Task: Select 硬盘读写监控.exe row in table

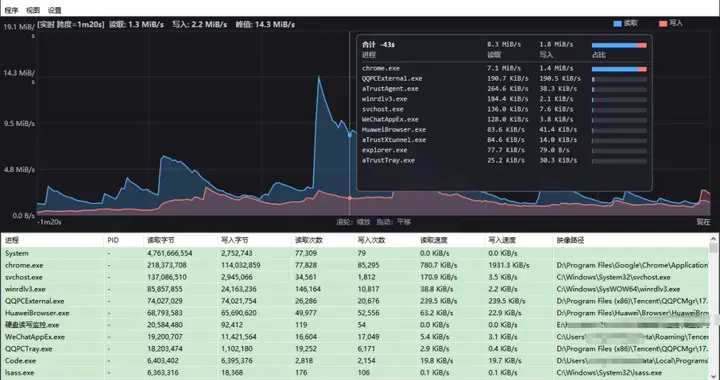Action: coord(354,325)
